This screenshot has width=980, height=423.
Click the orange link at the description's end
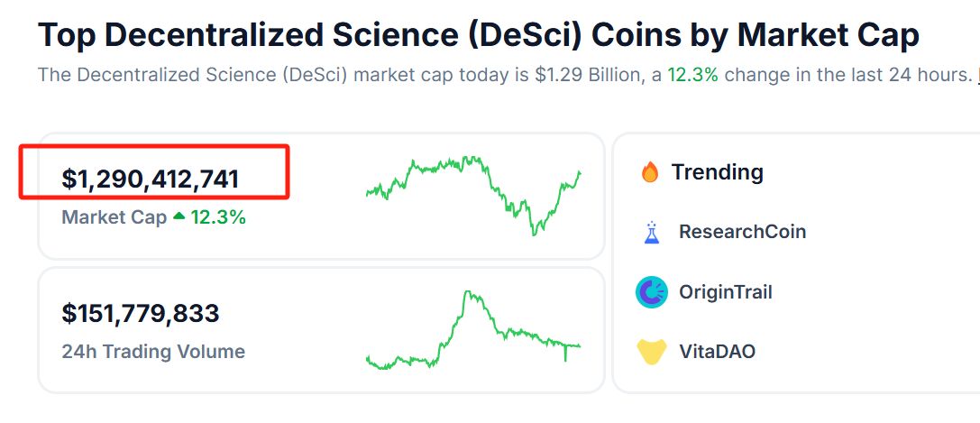pos(977,75)
